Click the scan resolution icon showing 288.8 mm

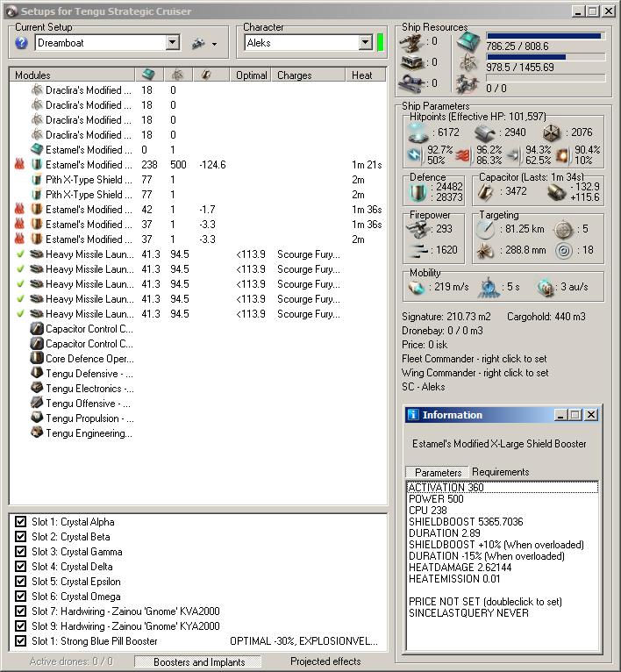[x=486, y=251]
